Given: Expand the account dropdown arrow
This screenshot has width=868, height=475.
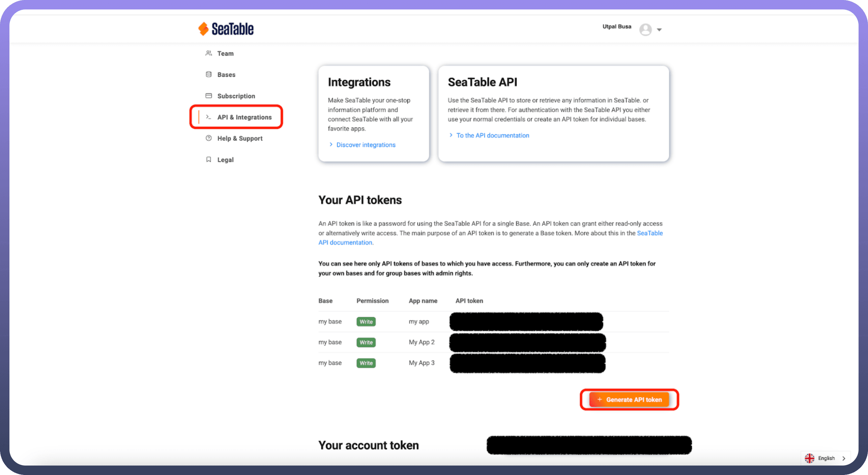Looking at the screenshot, I should tap(659, 30).
